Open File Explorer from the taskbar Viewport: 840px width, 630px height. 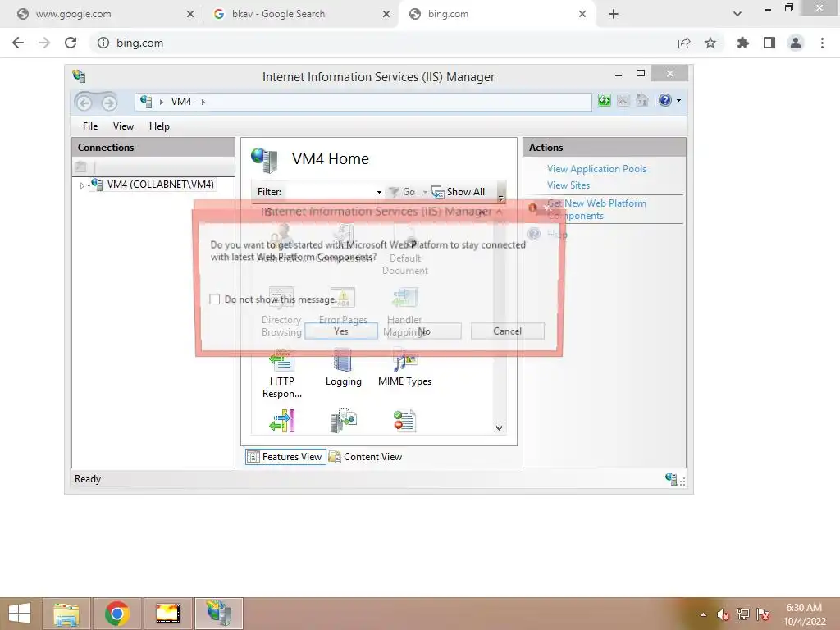click(66, 614)
